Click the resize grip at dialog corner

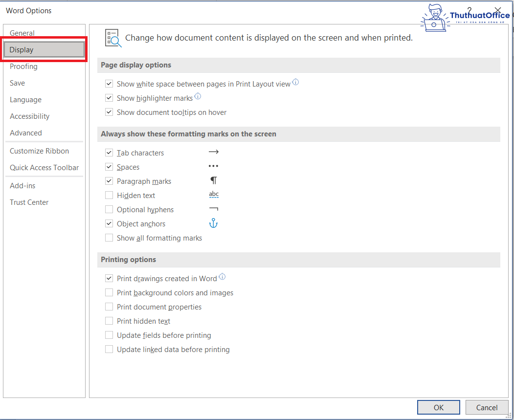click(x=509, y=416)
